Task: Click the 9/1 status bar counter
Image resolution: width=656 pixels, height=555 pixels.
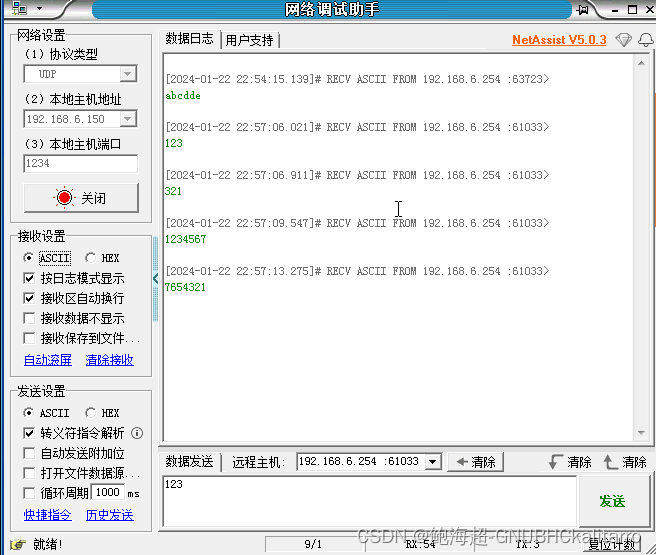Action: tap(313, 544)
